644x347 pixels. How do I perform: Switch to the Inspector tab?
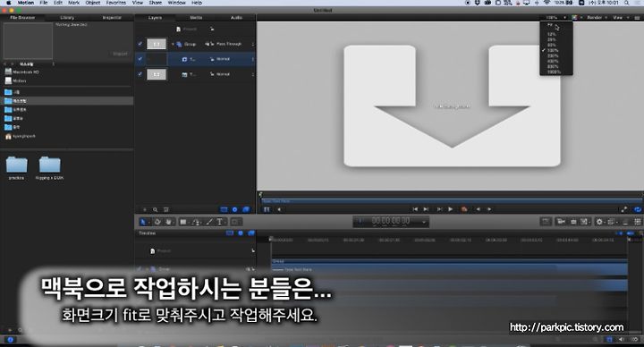112,17
